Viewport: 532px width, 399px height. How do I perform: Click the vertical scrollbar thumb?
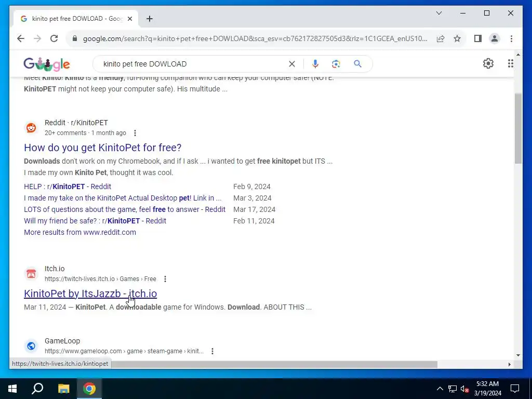pyautogui.click(x=518, y=128)
